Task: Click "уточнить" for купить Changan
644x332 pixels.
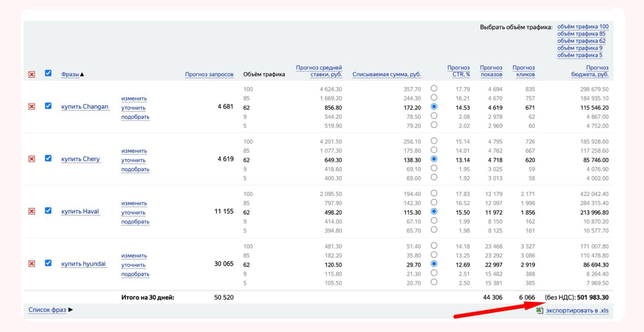Action: [134, 107]
